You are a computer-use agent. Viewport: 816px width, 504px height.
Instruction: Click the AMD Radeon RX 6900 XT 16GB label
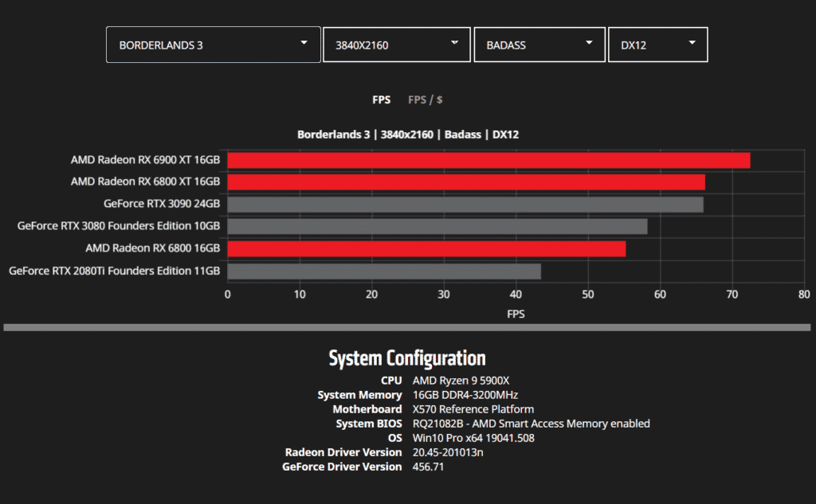(145, 160)
